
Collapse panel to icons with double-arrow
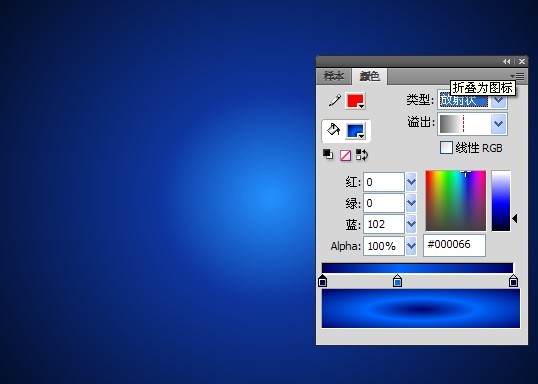(x=506, y=61)
